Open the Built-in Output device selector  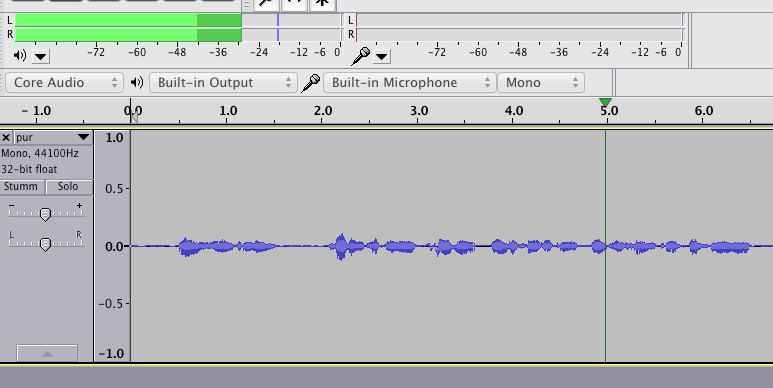point(223,82)
